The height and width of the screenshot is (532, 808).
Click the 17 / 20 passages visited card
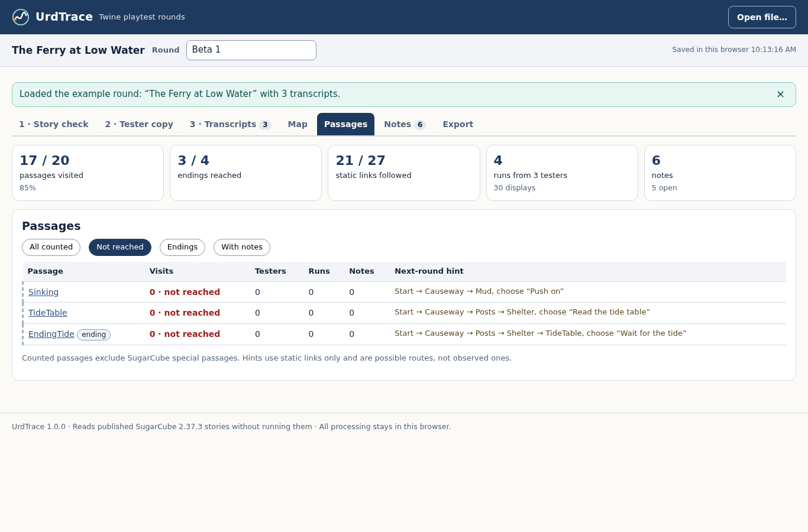(88, 173)
